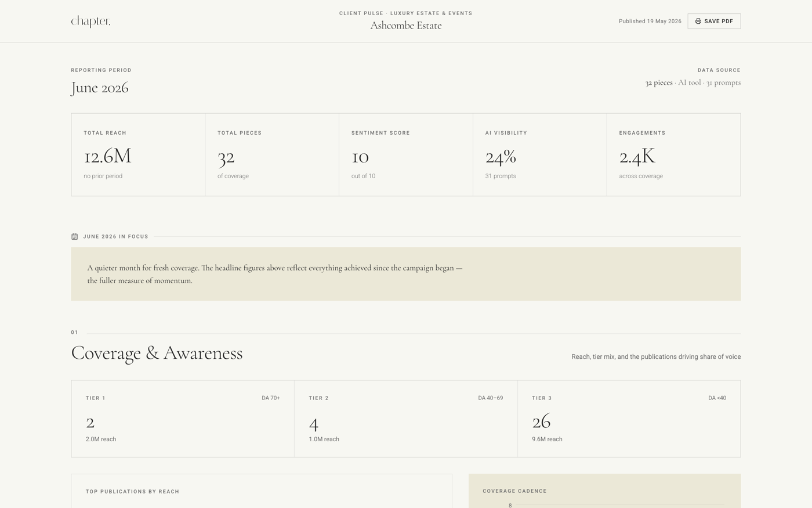Click the 'of coverage' caption
Image resolution: width=812 pixels, height=508 pixels.
(233, 176)
